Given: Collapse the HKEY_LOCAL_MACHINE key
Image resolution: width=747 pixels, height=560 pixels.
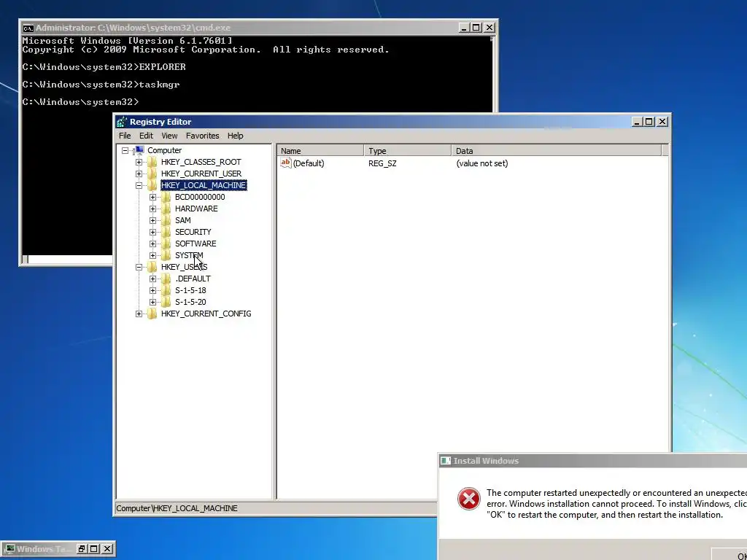Looking at the screenshot, I should [x=139, y=185].
